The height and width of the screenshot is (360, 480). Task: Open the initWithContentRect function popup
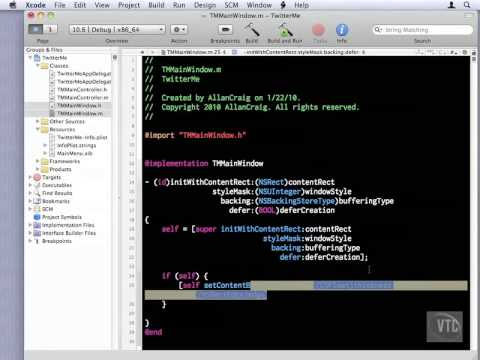tap(305, 52)
